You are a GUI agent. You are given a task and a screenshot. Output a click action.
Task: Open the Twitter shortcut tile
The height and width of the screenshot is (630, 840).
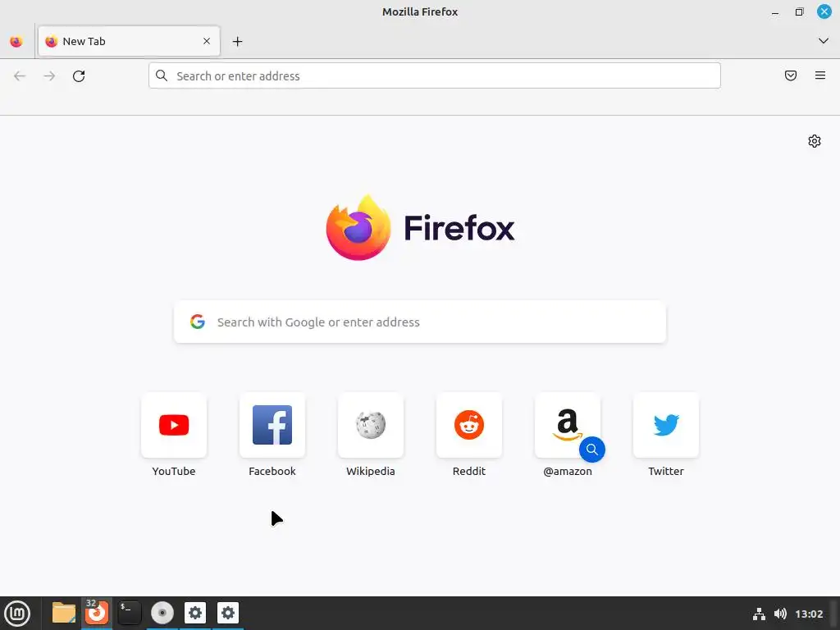click(666, 425)
